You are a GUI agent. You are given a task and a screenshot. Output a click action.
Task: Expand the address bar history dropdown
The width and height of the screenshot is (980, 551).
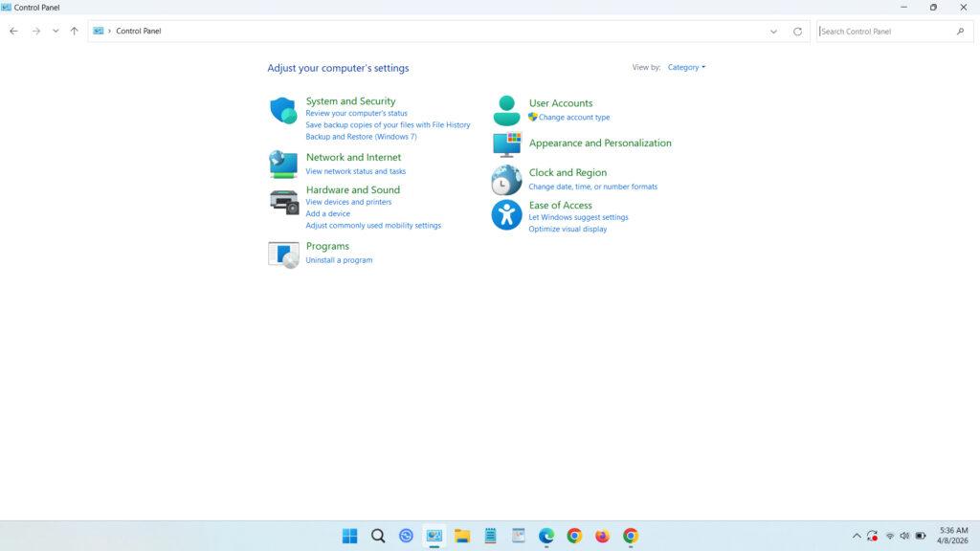[773, 31]
